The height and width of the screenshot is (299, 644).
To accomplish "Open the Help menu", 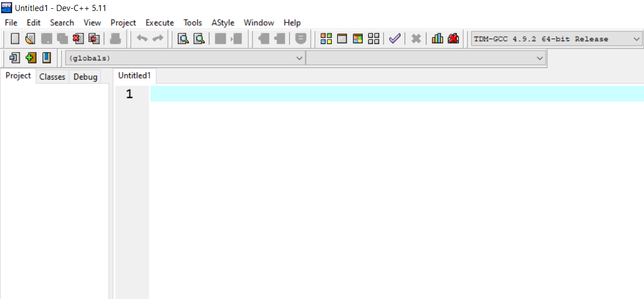I will (x=292, y=22).
